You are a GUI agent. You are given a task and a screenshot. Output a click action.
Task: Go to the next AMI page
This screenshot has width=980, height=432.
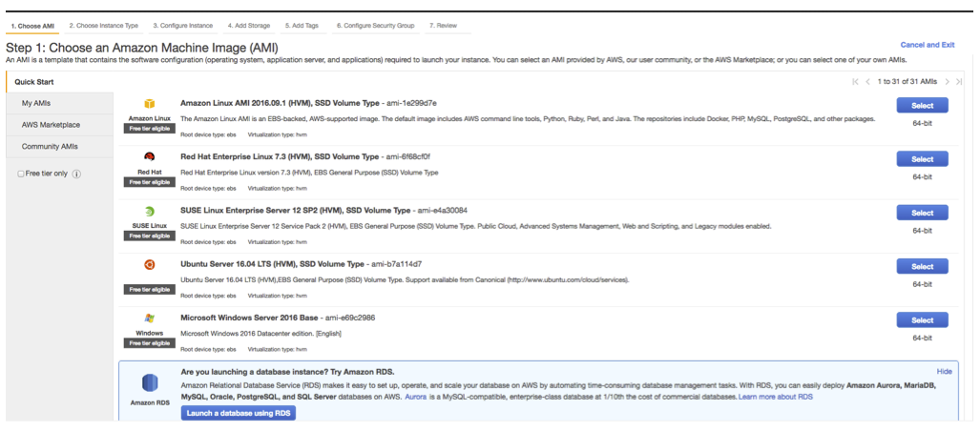(948, 82)
